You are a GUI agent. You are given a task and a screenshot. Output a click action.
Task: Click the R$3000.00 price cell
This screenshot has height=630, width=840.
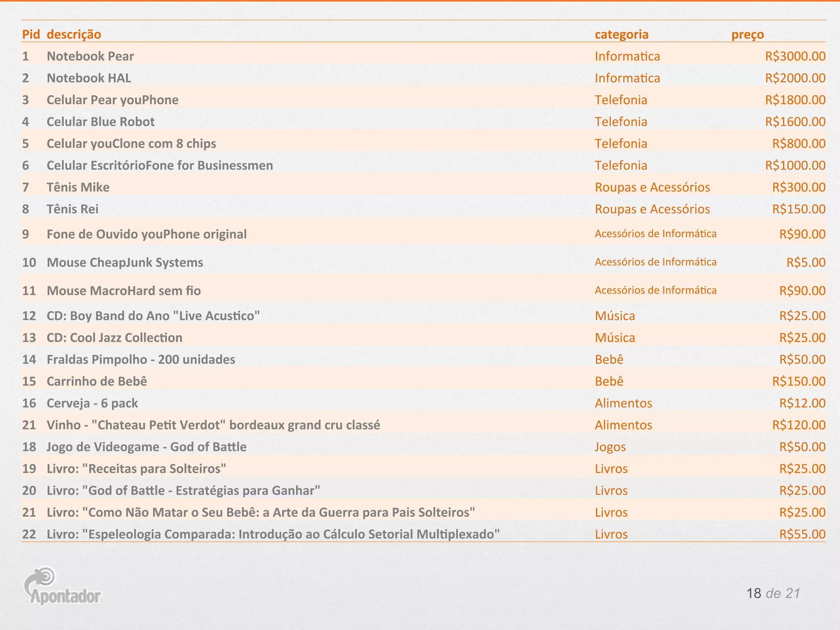[795, 56]
